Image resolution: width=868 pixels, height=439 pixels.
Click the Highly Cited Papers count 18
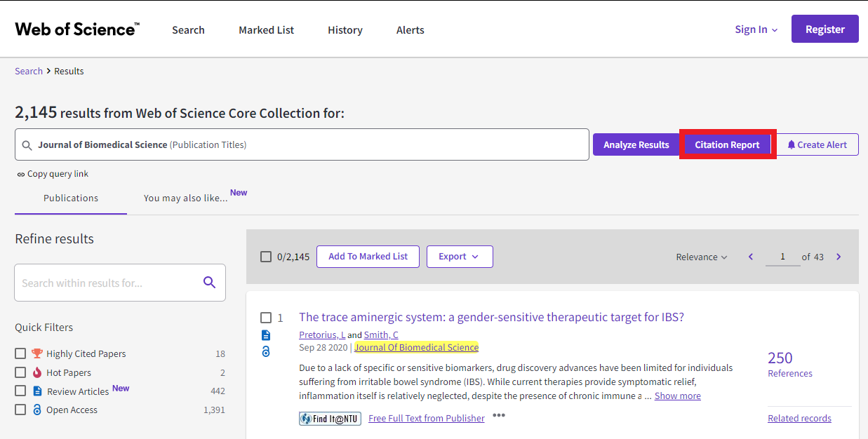click(x=220, y=353)
